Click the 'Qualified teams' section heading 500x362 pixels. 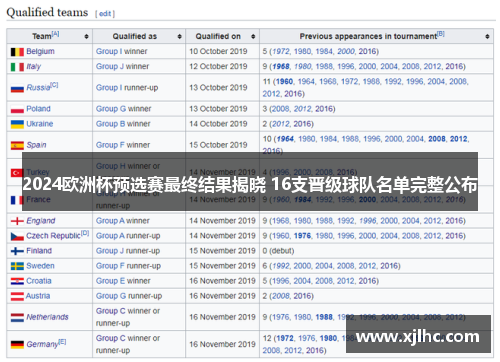[47, 12]
